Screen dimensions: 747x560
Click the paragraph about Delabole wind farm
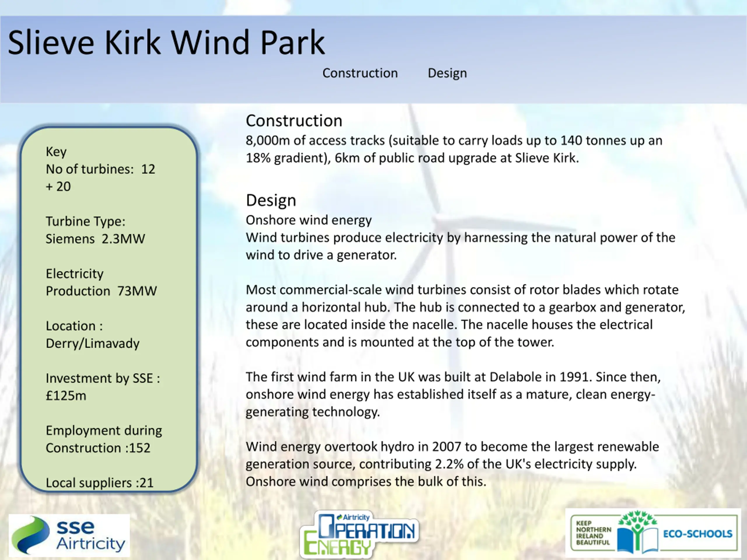click(x=453, y=394)
